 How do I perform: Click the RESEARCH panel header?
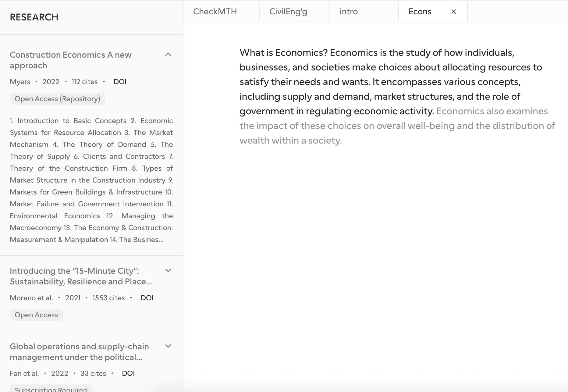pyautogui.click(x=34, y=17)
